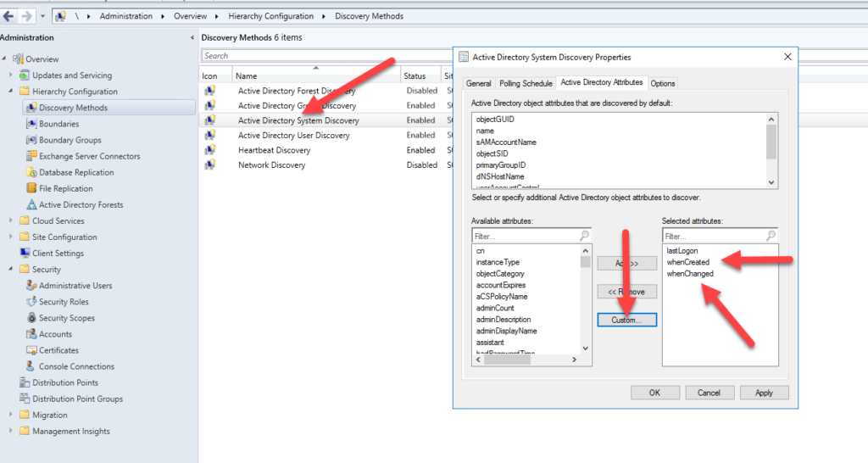Expand the Cloud Services node

tap(10, 220)
